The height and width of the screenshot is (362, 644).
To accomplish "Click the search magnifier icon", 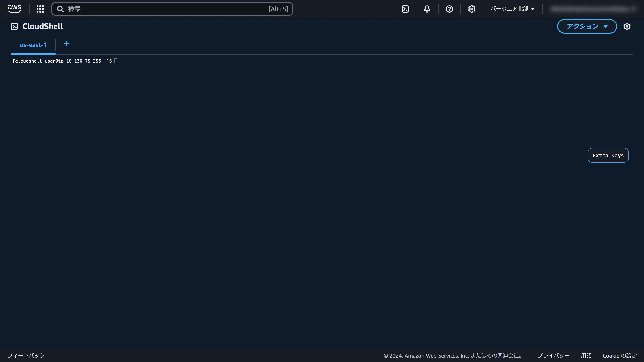I will pos(60,9).
